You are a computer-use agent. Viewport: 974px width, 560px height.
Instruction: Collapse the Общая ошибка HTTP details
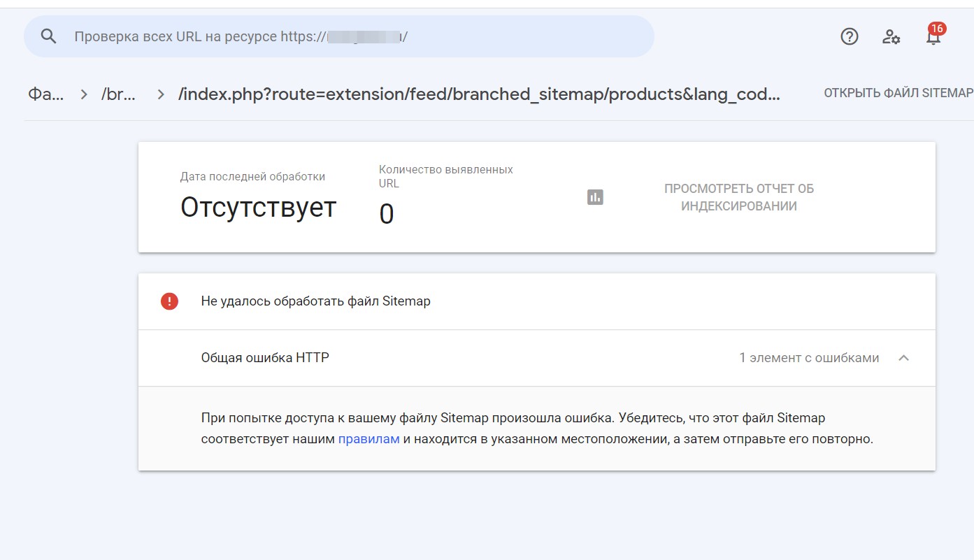[903, 358]
